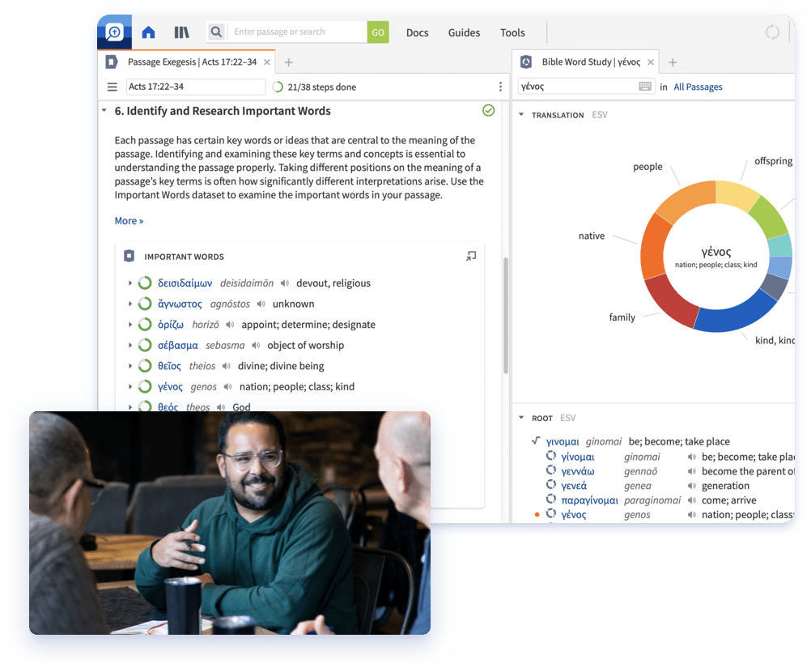Click the ring icon beside παραγίνομαι in Root
This screenshot has width=811, height=672.
tap(551, 500)
